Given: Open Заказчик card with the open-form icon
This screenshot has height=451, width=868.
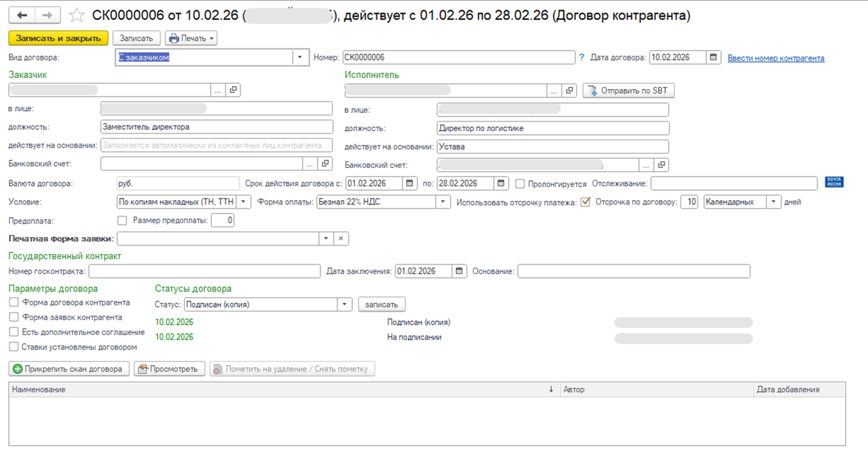Looking at the screenshot, I should 233,90.
